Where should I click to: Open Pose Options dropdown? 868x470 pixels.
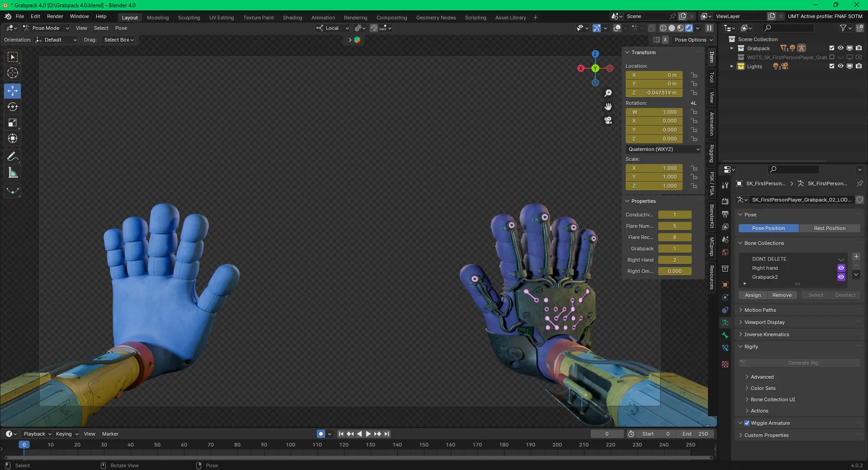(x=694, y=40)
